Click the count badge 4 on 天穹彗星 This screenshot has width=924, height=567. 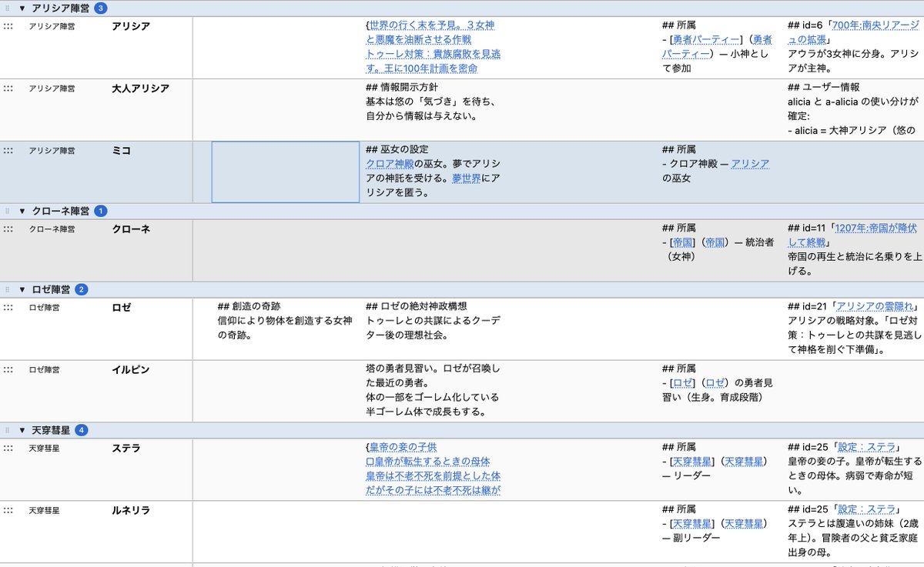point(82,430)
